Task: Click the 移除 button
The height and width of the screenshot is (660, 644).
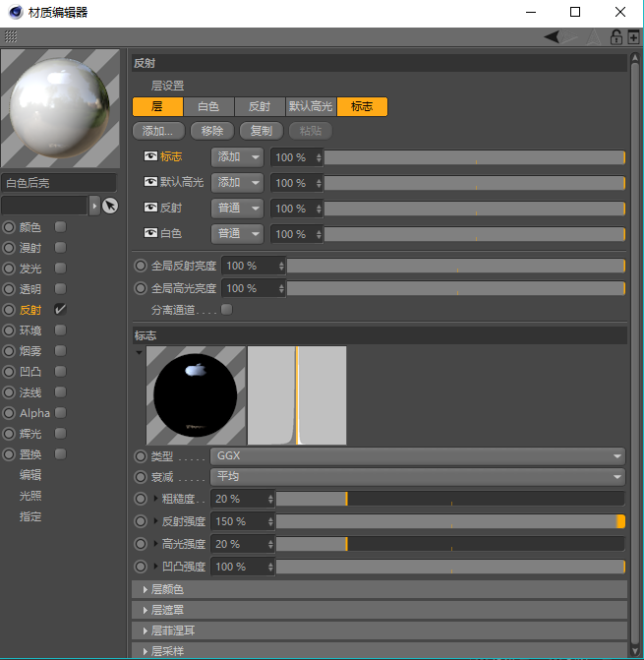Action: coord(211,131)
